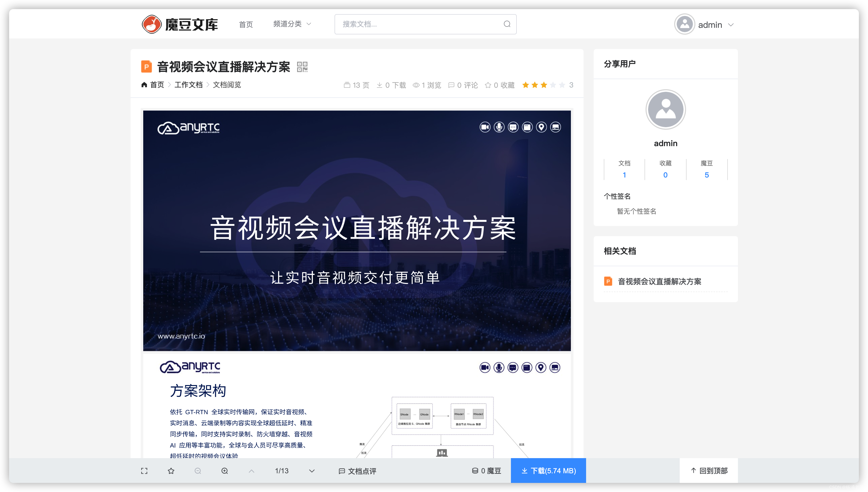
Task: Click the 搜索文档 search input field
Action: click(x=419, y=24)
